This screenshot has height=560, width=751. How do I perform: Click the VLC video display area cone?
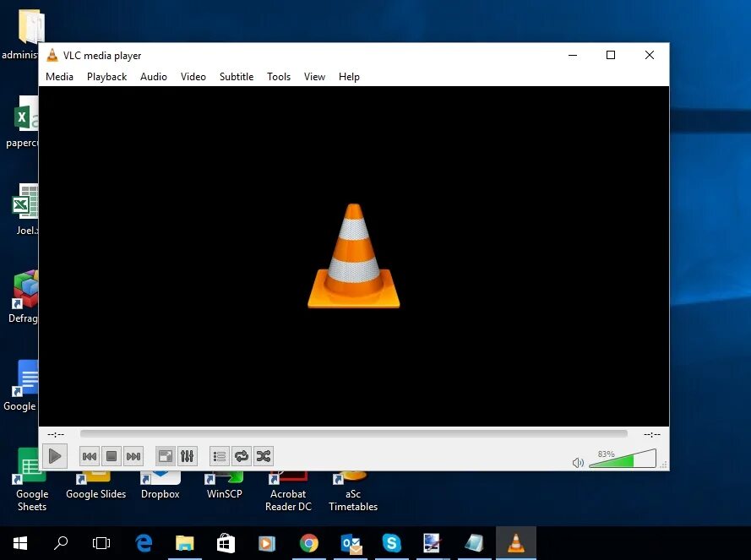click(x=353, y=256)
